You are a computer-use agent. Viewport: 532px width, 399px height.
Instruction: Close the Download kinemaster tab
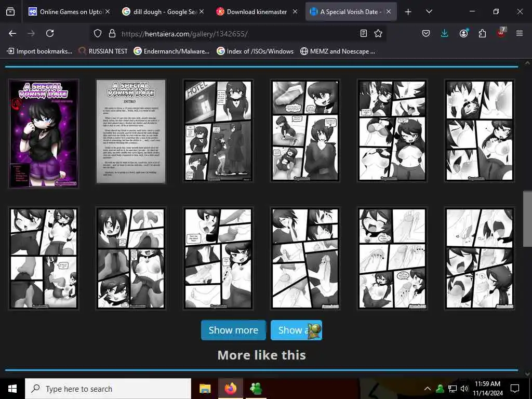pyautogui.click(x=295, y=11)
